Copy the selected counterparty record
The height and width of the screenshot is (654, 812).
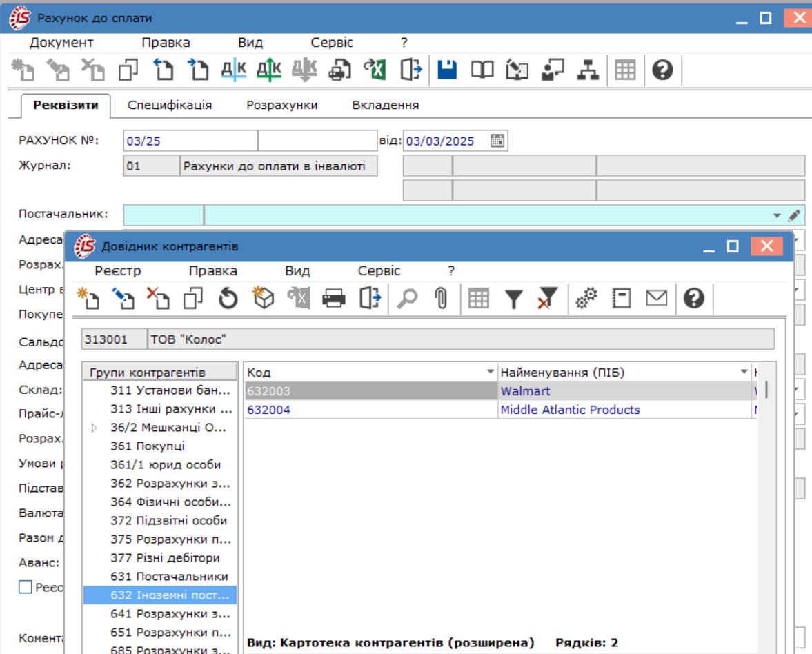(x=193, y=298)
